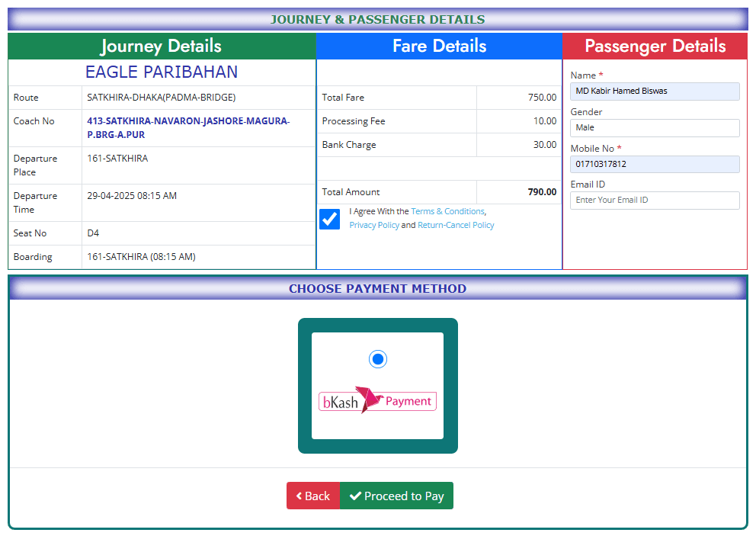Click the EAGLE PARIBAHAN operator title
Image resolution: width=756 pixels, height=536 pixels.
(162, 72)
